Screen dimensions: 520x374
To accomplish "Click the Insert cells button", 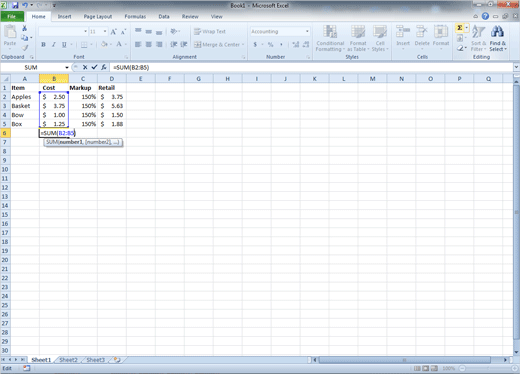I will [x=403, y=37].
